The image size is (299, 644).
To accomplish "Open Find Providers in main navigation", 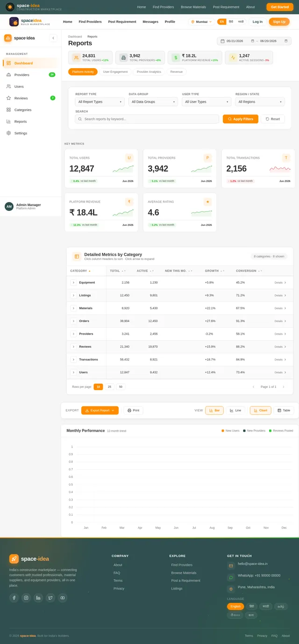I will click(x=90, y=21).
